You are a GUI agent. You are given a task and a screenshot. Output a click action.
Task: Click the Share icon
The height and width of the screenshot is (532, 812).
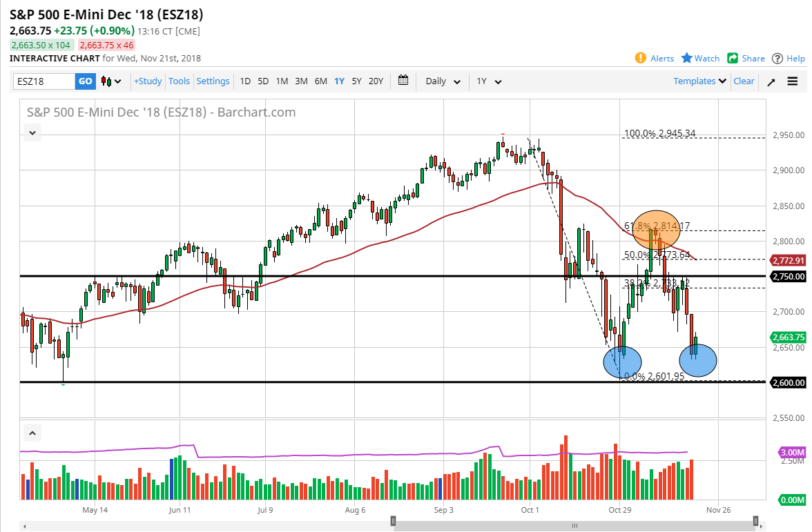click(x=732, y=58)
